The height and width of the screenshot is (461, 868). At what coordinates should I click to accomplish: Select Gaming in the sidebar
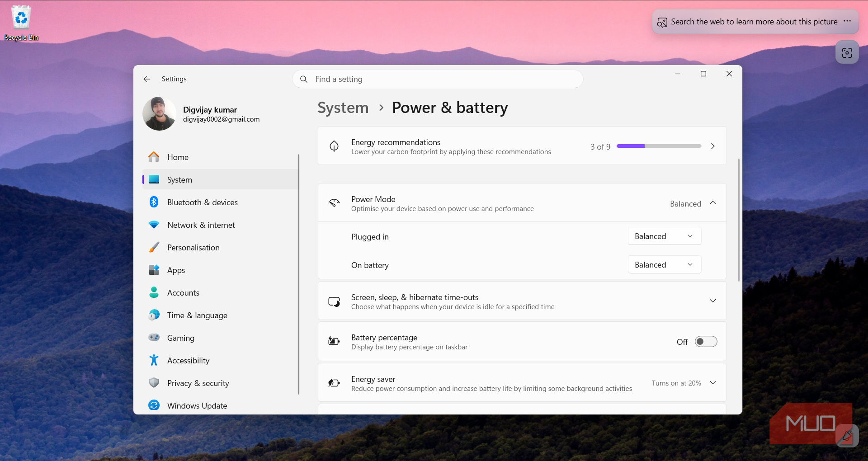pyautogui.click(x=220, y=338)
